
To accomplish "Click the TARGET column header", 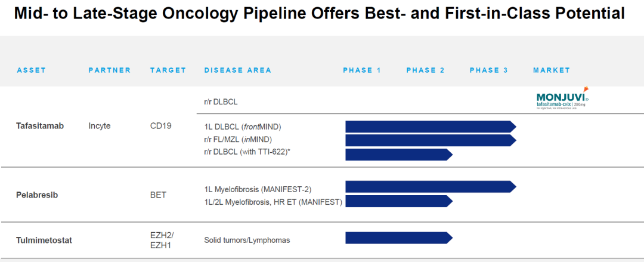I will [168, 70].
